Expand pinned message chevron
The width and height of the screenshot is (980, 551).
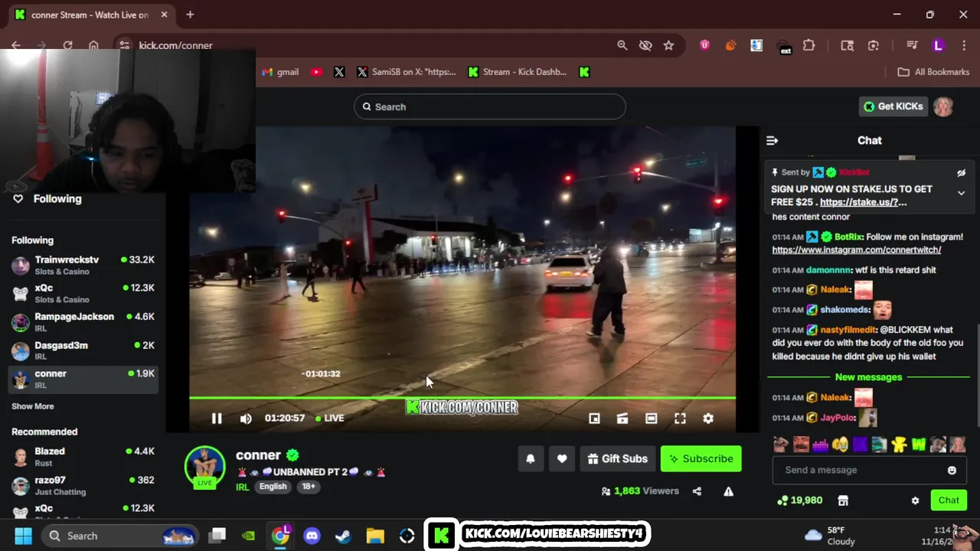point(961,193)
